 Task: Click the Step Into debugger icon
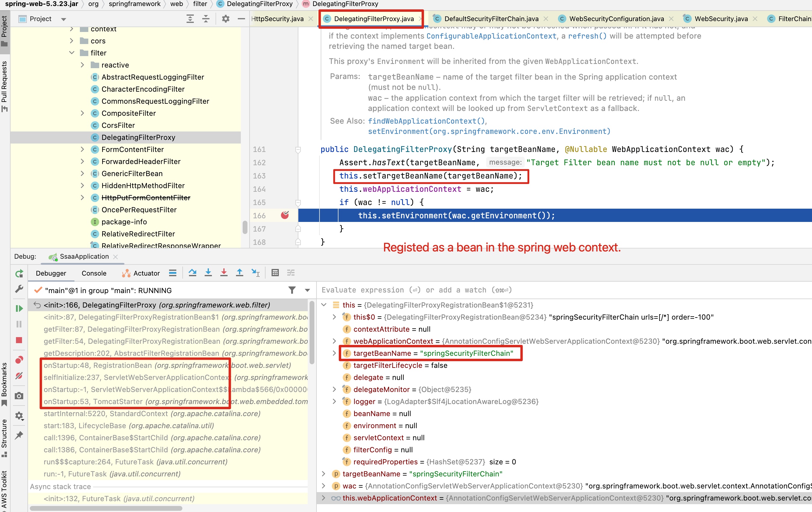208,273
